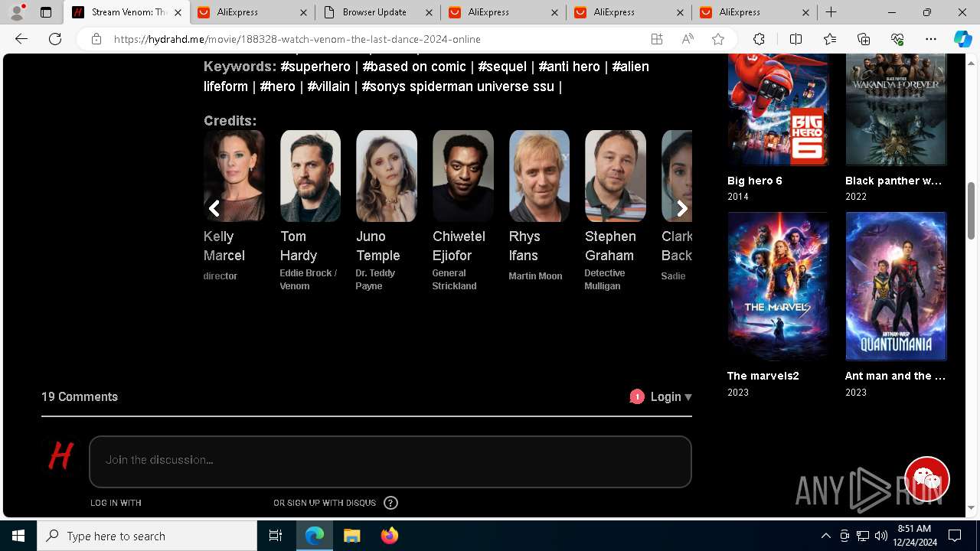
Task: Switch to the Browser Update tab
Action: [x=378, y=12]
